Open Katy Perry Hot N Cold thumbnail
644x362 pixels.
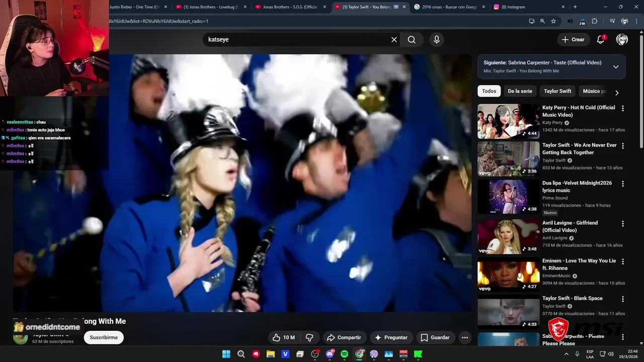click(508, 121)
